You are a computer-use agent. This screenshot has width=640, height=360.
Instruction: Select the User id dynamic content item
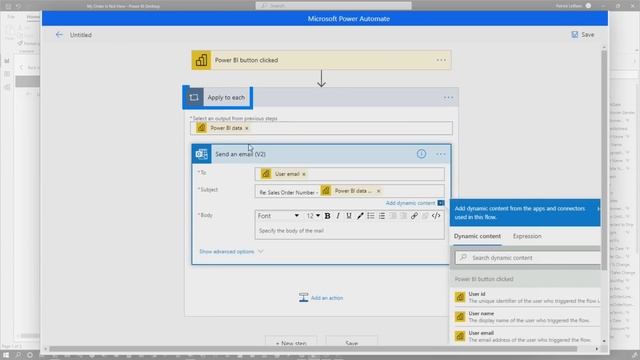point(526,297)
